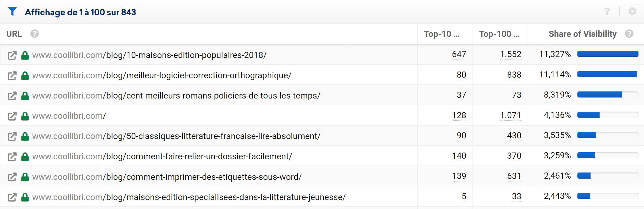This screenshot has height=209, width=644.
Task: Open 50-classiques-litterature-francaise-lire-absolument URL link
Action: click(176, 136)
